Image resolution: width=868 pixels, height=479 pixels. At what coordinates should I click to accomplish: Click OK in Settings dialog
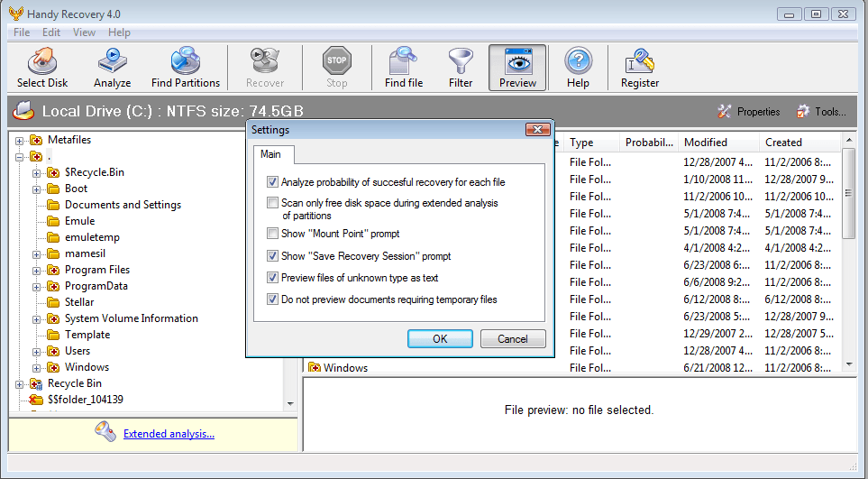click(440, 339)
